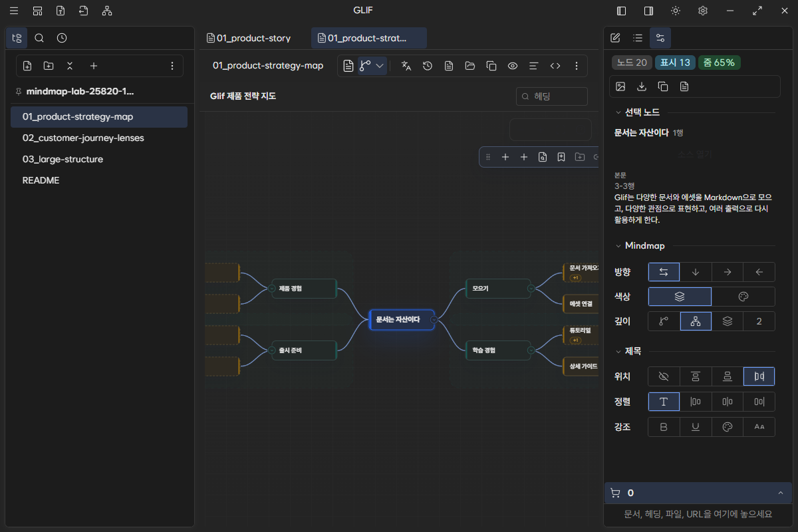
Task: Open 02_customer-journey-lenses file
Action: pyautogui.click(x=99, y=138)
